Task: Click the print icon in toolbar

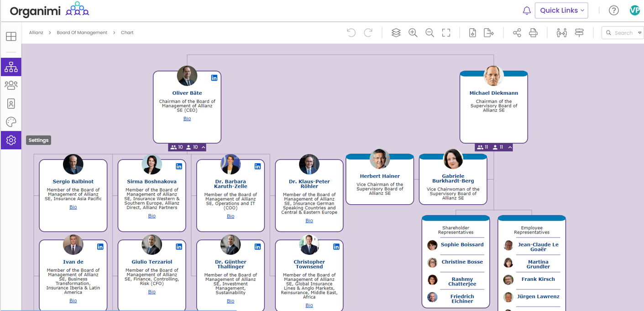Action: click(533, 32)
